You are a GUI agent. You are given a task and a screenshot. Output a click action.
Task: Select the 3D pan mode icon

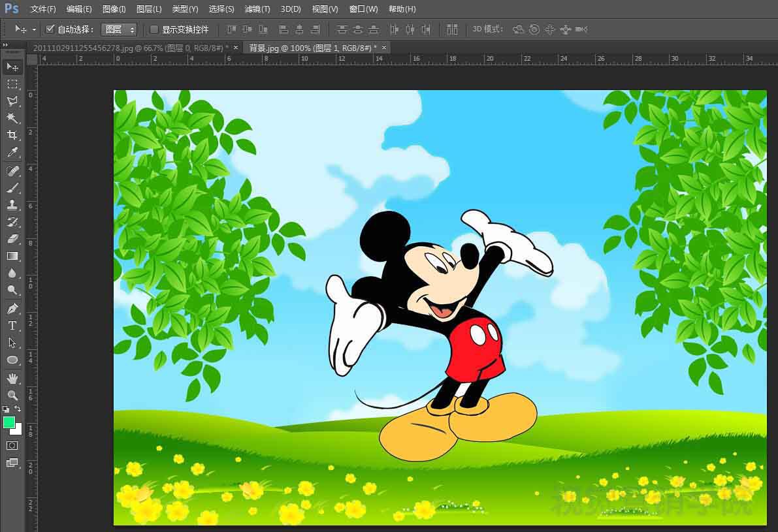[x=550, y=29]
